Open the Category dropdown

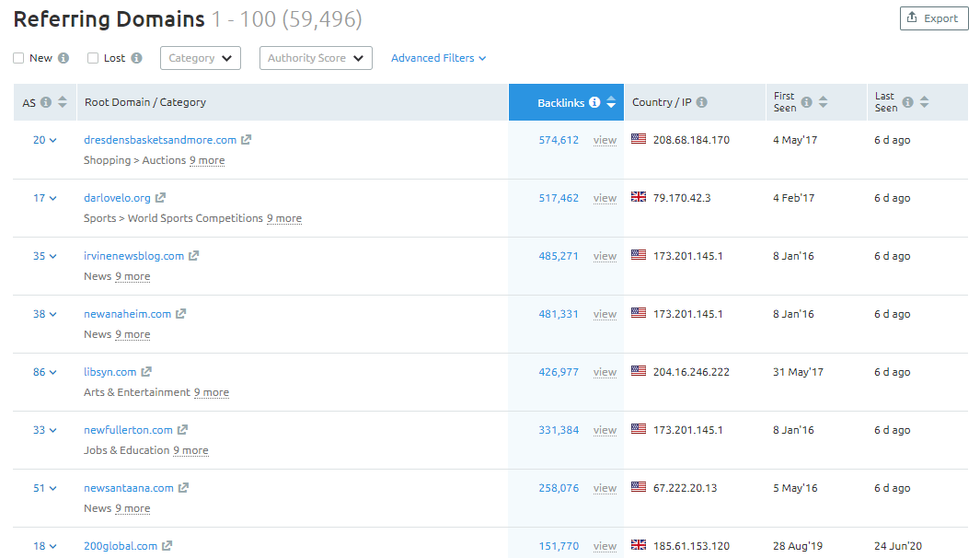201,58
